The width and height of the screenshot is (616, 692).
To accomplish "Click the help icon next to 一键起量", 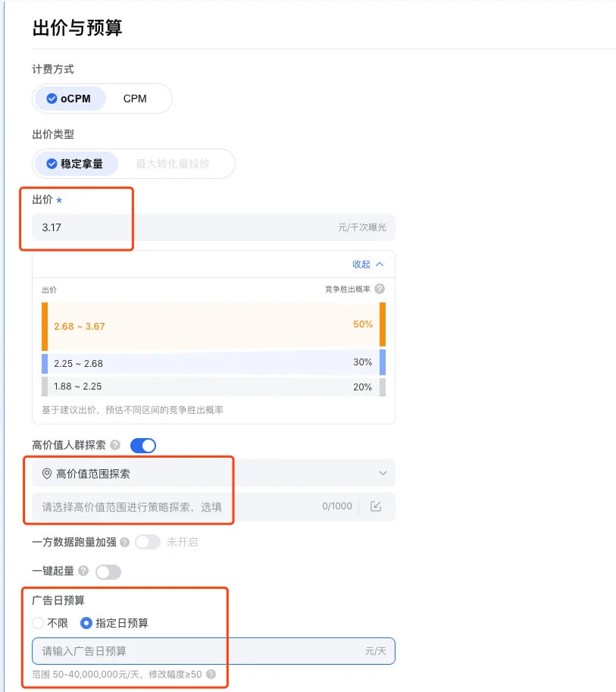I will (85, 571).
